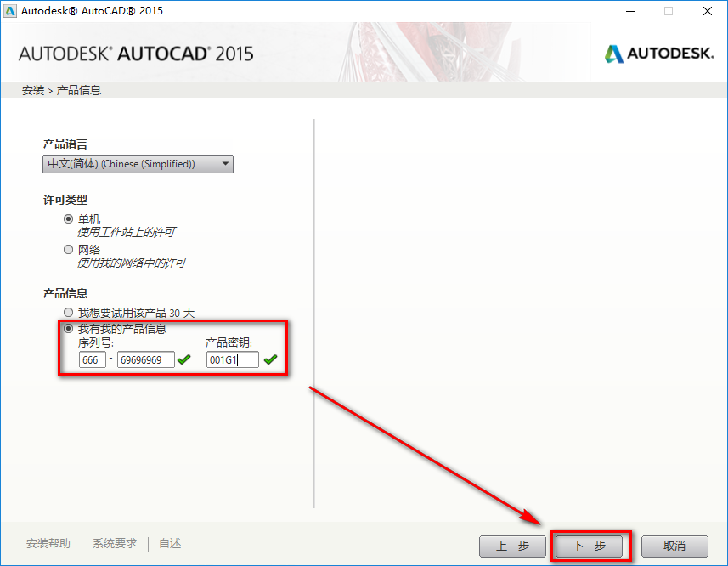
Task: Select 我有我的产品信息 option
Action: (68, 329)
